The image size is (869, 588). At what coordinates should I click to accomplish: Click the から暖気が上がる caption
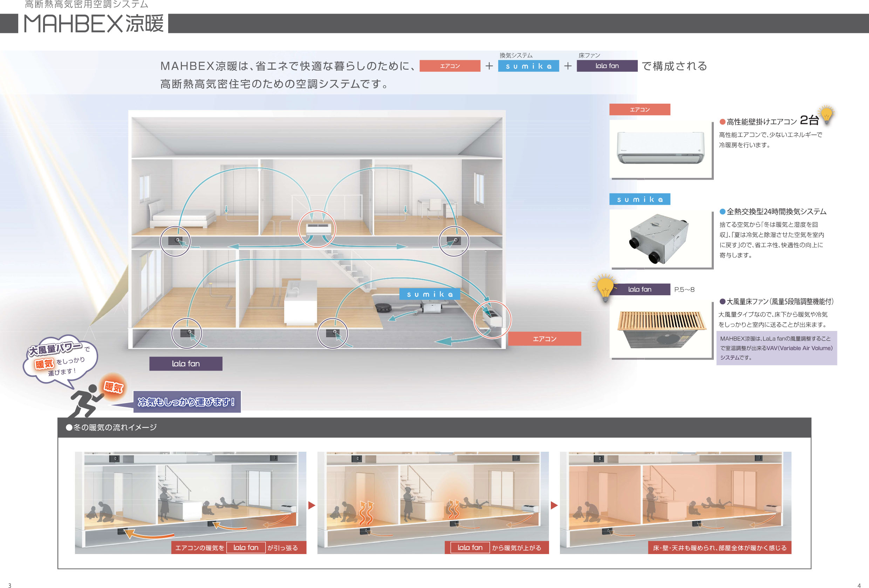click(x=497, y=548)
